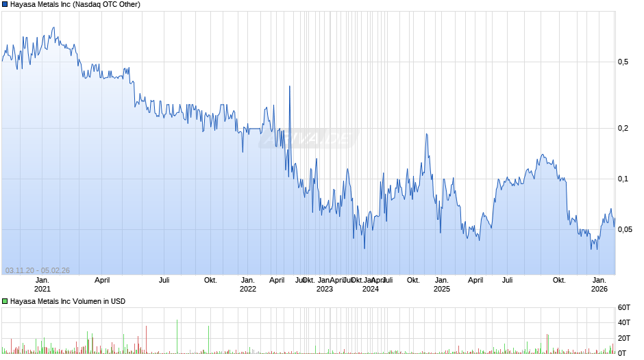Click the 20T volume axis label
This screenshot has height=360, width=644.
pyautogui.click(x=624, y=338)
